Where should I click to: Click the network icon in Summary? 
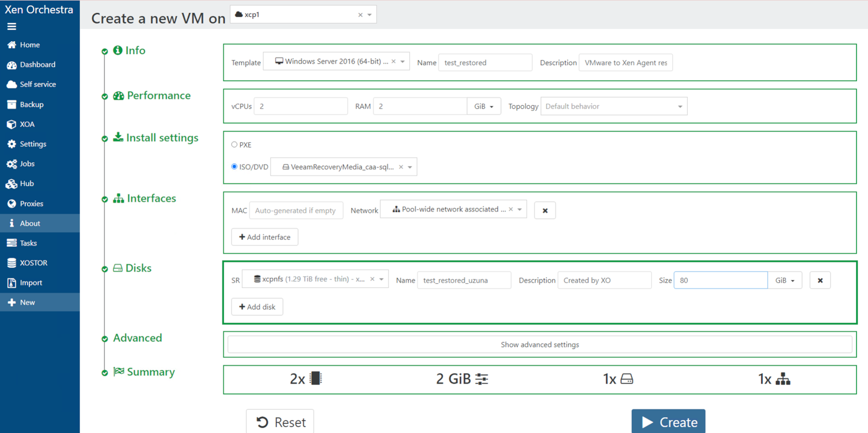pos(783,379)
